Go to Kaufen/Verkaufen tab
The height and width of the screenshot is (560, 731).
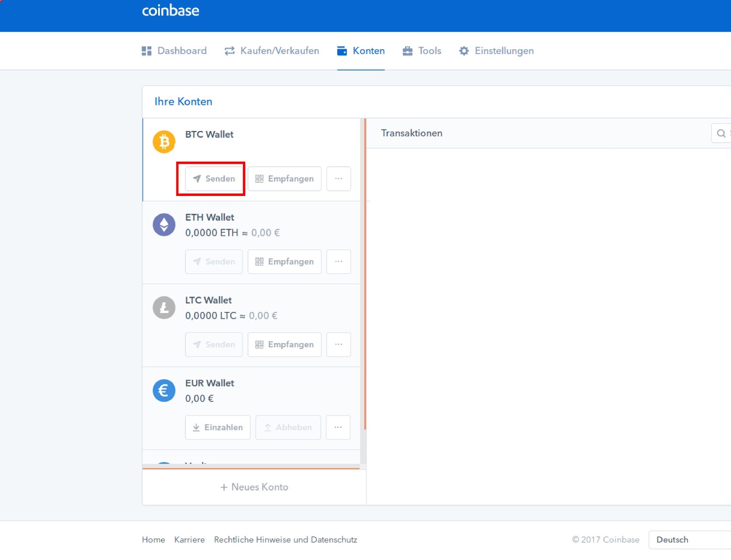pos(272,51)
